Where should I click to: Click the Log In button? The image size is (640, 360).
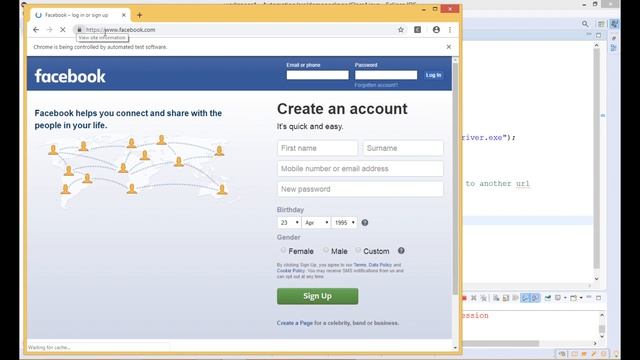tap(433, 75)
